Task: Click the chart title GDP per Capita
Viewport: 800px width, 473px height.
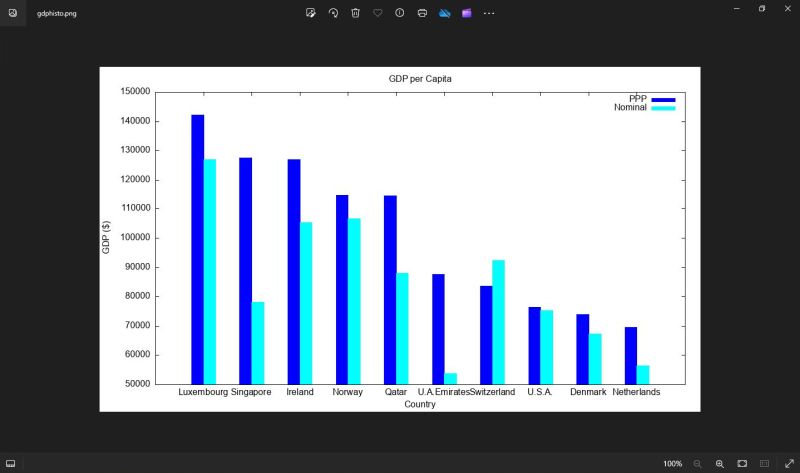Action: [x=420, y=79]
